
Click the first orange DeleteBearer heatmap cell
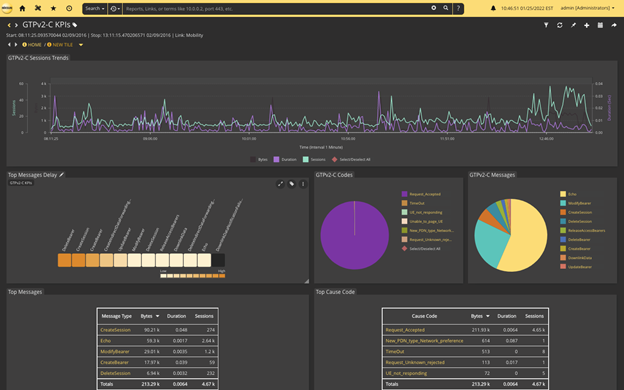pos(64,260)
